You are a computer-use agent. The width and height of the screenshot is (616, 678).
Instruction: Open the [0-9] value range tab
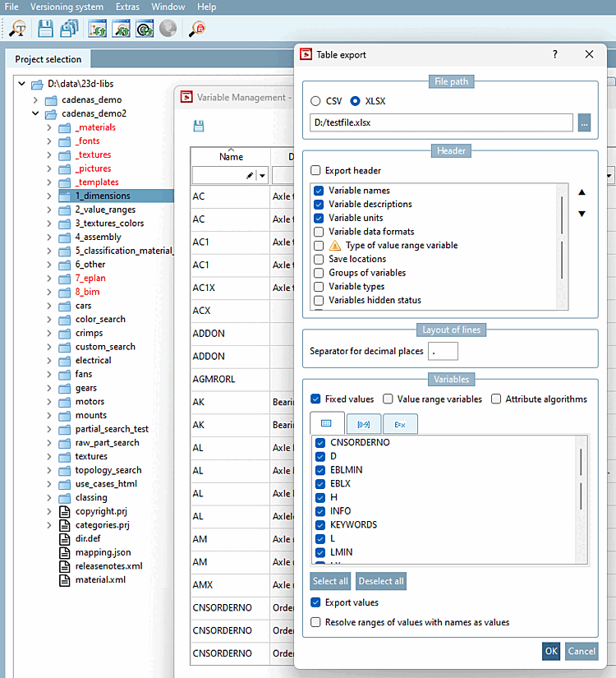click(x=364, y=424)
